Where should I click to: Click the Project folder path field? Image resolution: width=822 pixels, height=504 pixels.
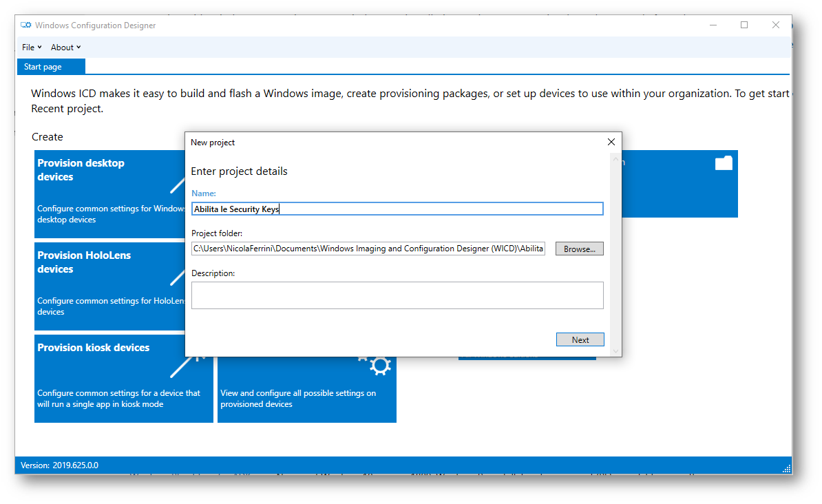(x=368, y=249)
